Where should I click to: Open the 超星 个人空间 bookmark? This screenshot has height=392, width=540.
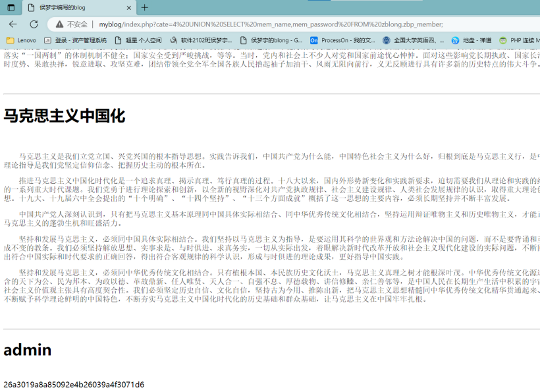[x=138, y=40]
